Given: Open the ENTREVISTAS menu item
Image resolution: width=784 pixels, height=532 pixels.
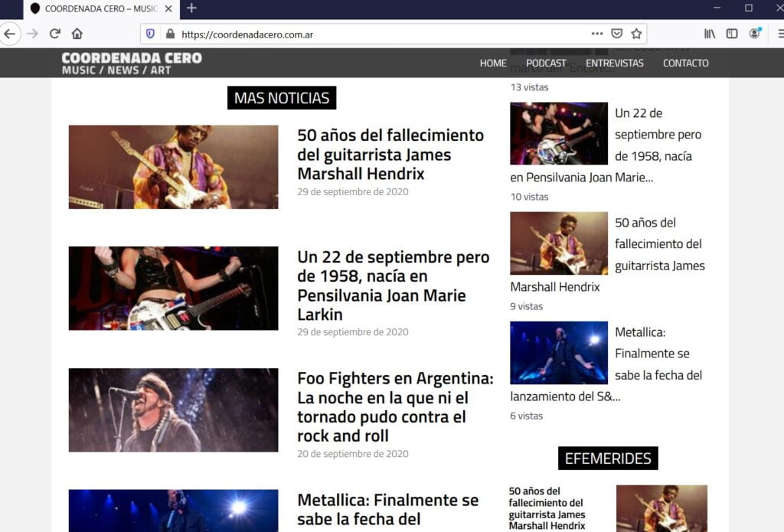Looking at the screenshot, I should (x=615, y=63).
